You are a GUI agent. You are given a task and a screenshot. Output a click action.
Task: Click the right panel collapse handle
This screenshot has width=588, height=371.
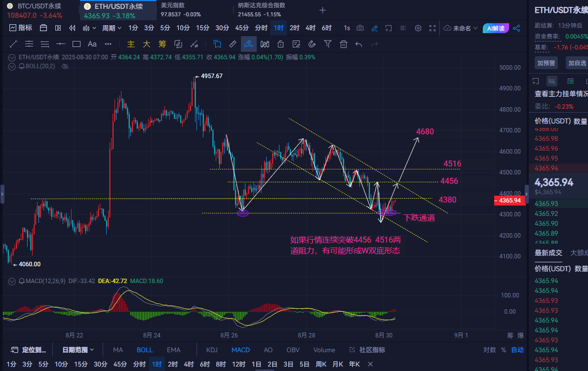(x=526, y=194)
